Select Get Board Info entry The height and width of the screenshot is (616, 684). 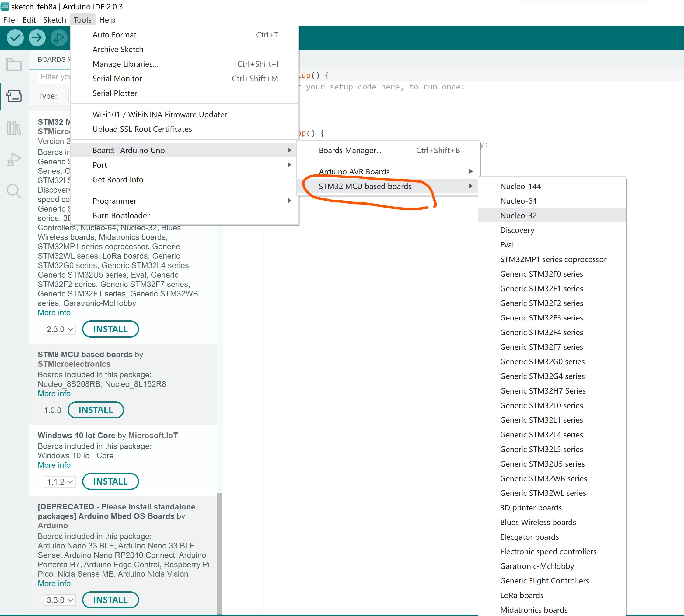click(185, 179)
